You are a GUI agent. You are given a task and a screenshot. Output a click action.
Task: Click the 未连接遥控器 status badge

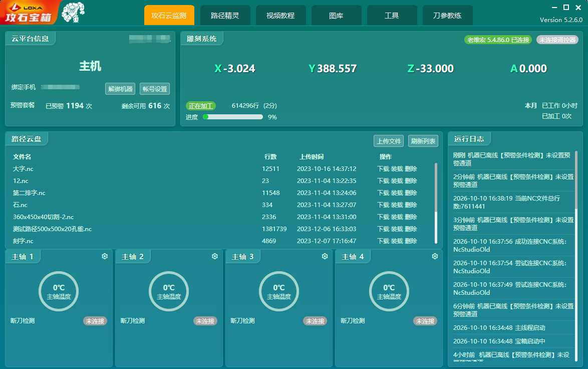(557, 40)
